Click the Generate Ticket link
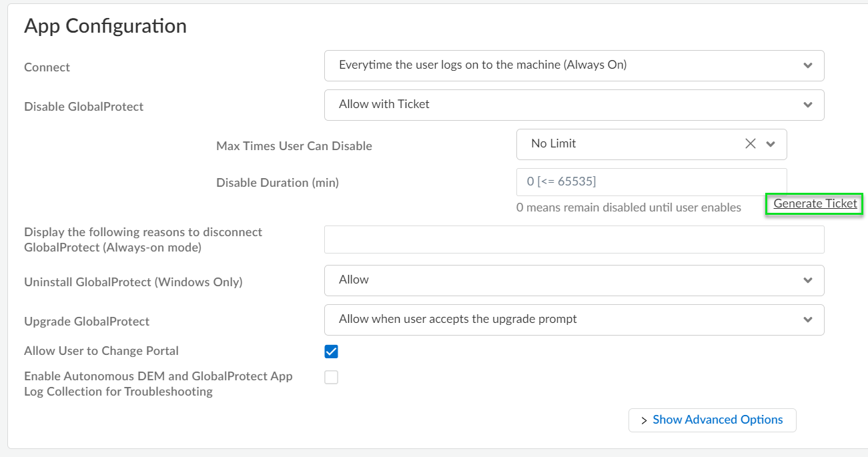The height and width of the screenshot is (457, 868). (x=815, y=203)
